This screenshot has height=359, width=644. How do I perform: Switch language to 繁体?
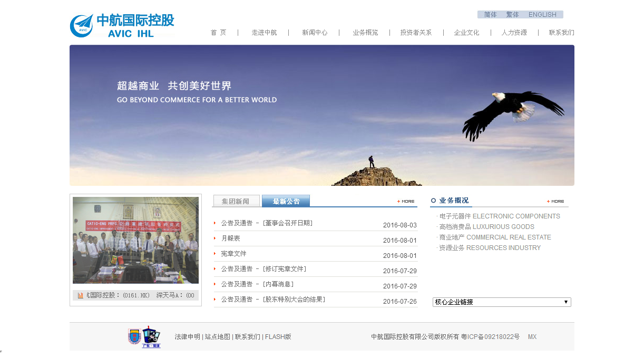point(512,15)
